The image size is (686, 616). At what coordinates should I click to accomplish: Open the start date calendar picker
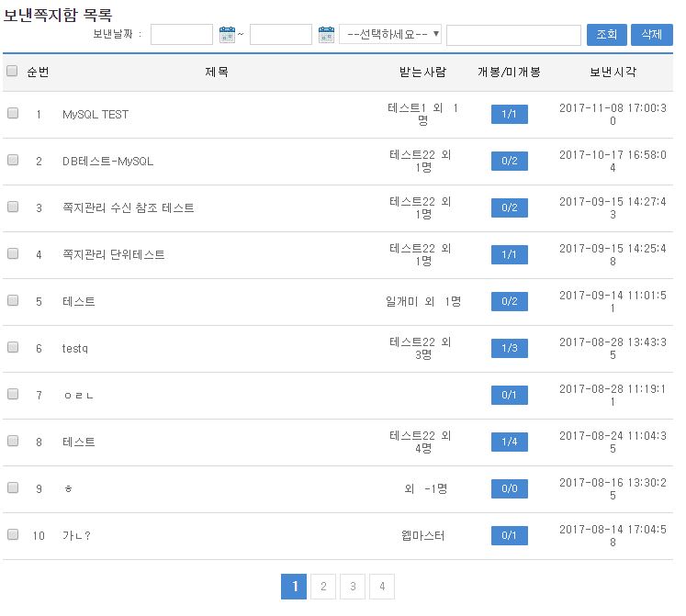click(228, 35)
